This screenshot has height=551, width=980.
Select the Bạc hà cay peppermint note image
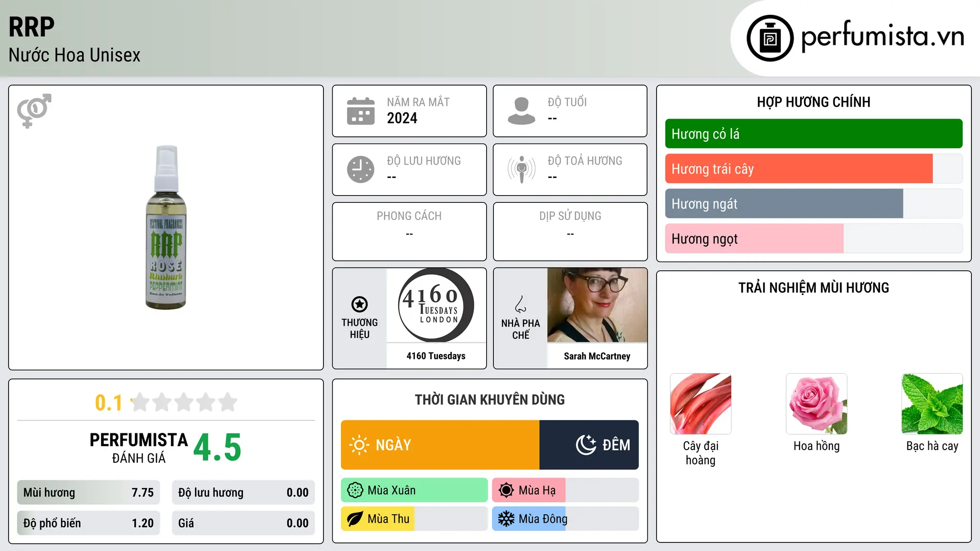click(x=932, y=404)
